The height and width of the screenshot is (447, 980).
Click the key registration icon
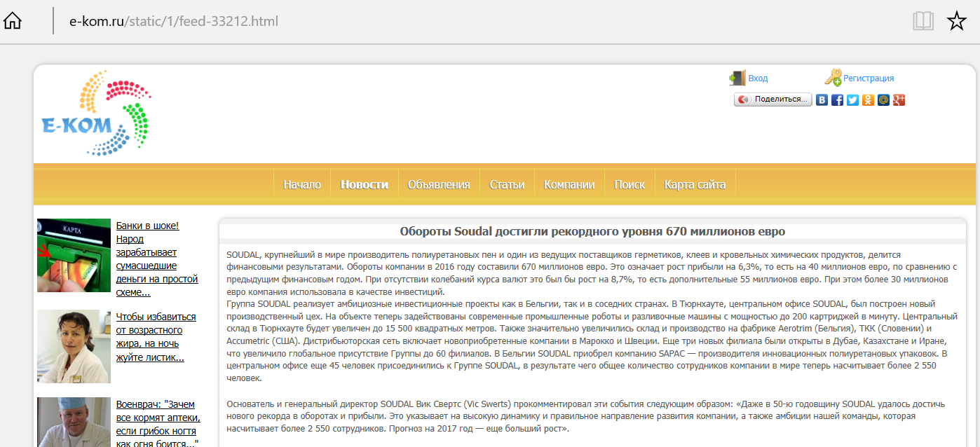pos(833,77)
